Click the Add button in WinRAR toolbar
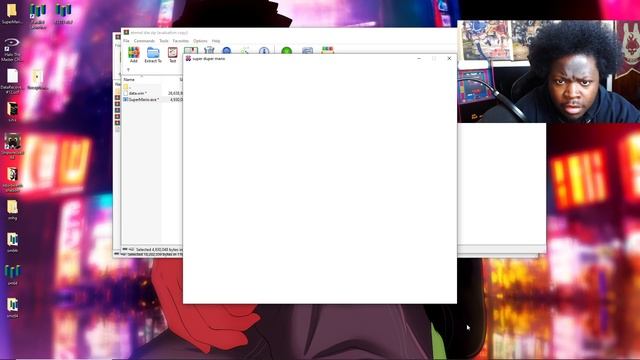 [133, 55]
